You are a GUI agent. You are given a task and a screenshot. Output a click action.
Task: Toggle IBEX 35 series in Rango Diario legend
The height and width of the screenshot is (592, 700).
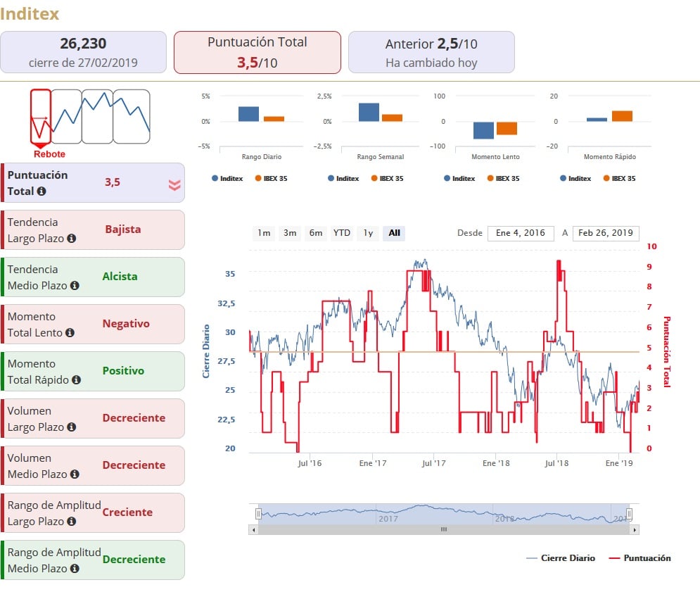coord(271,178)
